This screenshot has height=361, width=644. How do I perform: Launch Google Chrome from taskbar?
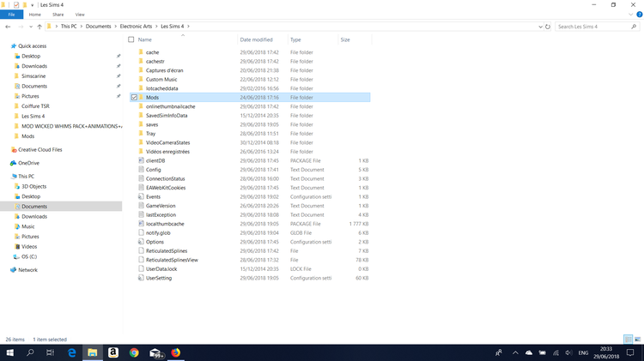click(x=134, y=352)
